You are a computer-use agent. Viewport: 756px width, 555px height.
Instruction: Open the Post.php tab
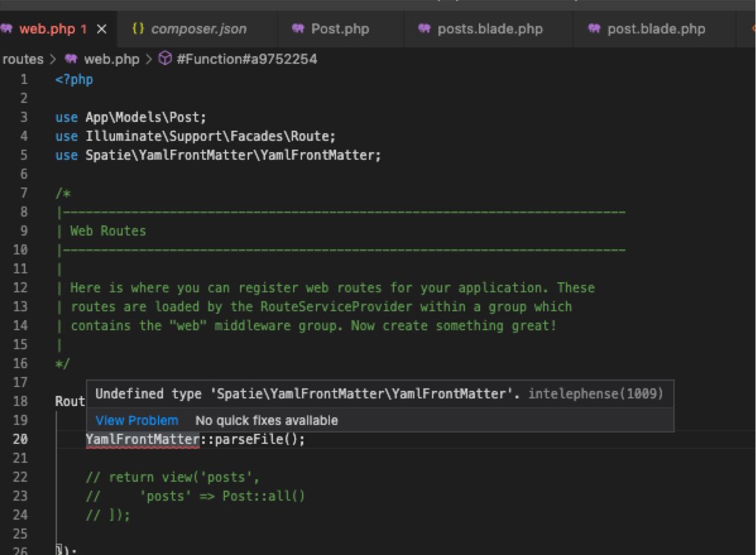pos(340,29)
